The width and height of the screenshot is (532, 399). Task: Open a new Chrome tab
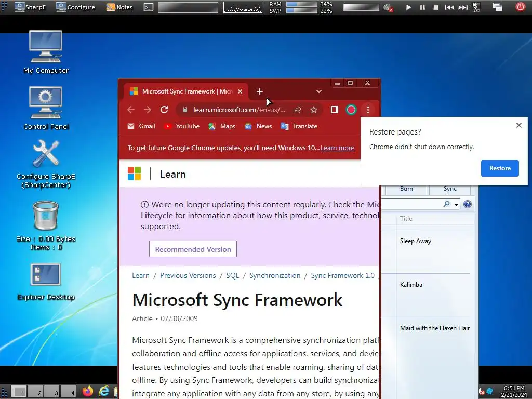click(260, 91)
